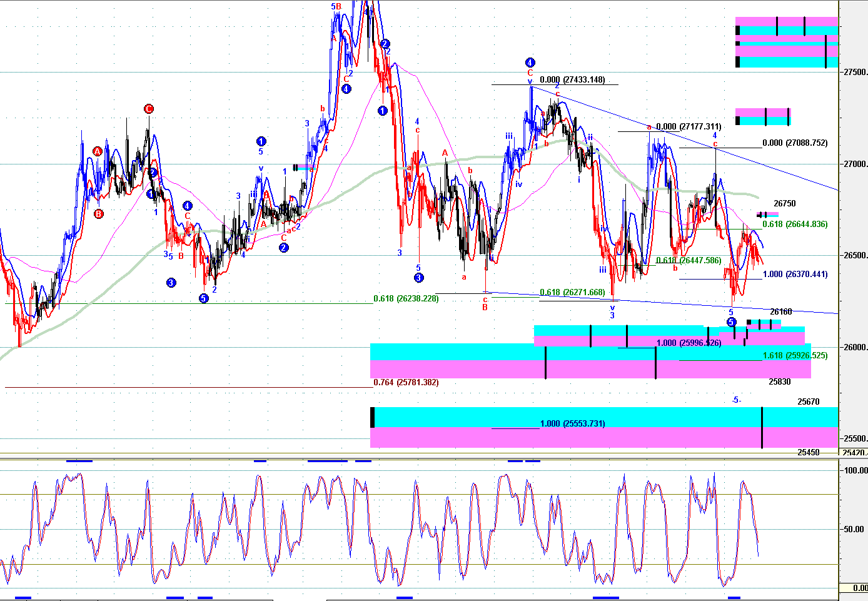Click the red circled C wave marker
868x601 pixels.
click(149, 109)
